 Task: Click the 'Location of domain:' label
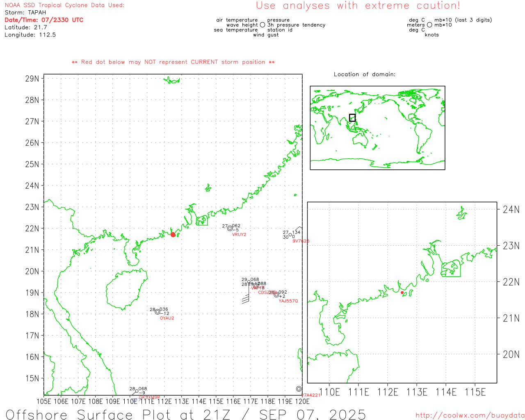click(x=365, y=74)
